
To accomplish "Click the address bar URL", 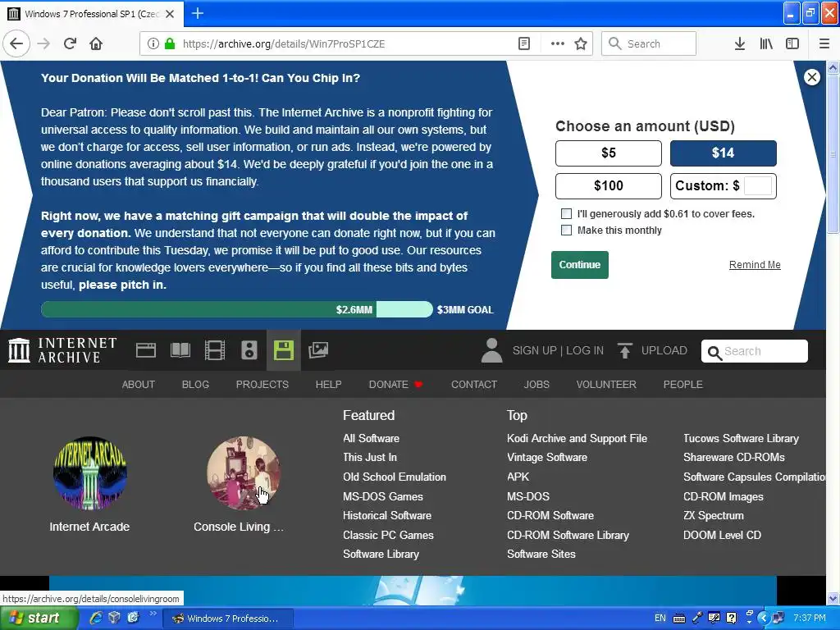I will pyautogui.click(x=284, y=43).
